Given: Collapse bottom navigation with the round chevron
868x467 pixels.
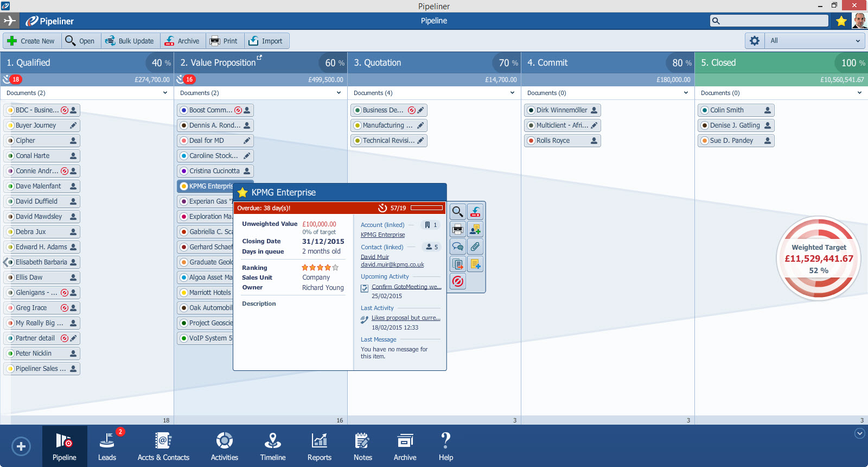Looking at the screenshot, I should click(x=859, y=433).
